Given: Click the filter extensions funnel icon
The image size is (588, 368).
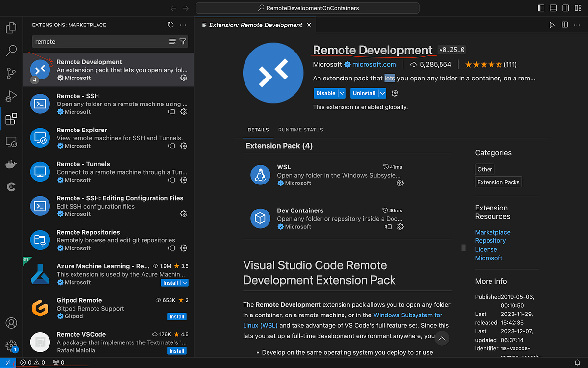Looking at the screenshot, I should [183, 42].
